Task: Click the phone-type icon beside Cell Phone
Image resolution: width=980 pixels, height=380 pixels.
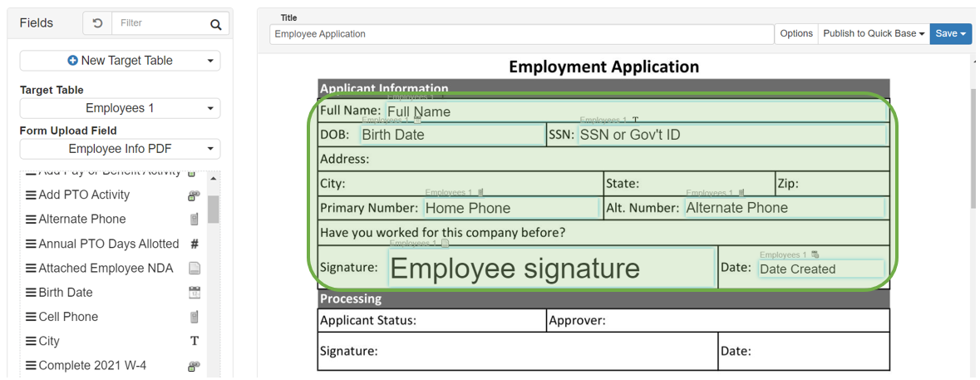Action: [195, 317]
